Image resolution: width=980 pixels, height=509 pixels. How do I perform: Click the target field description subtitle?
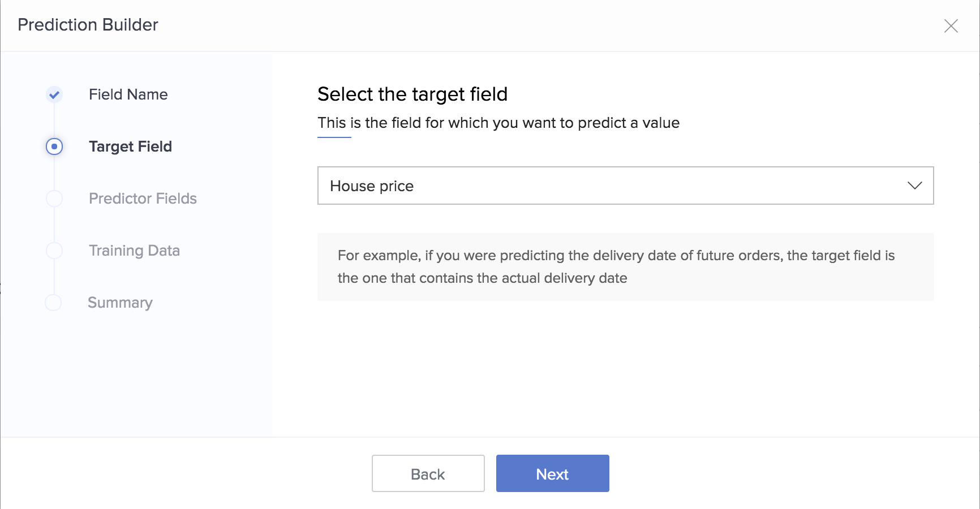(x=498, y=123)
